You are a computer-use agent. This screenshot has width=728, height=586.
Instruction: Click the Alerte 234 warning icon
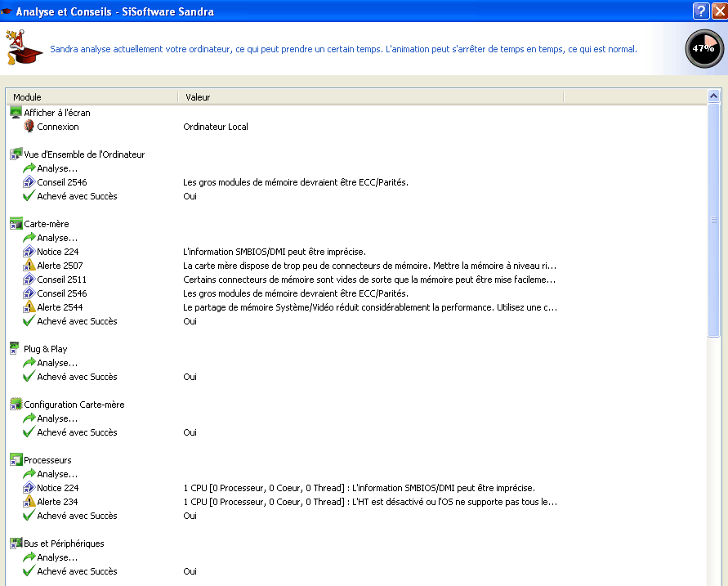click(x=29, y=502)
